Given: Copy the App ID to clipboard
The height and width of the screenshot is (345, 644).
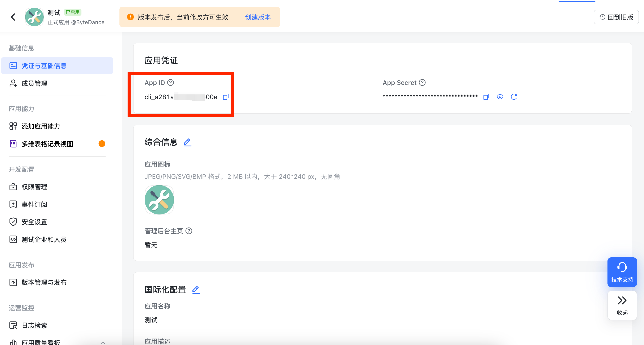Looking at the screenshot, I should (x=225, y=97).
